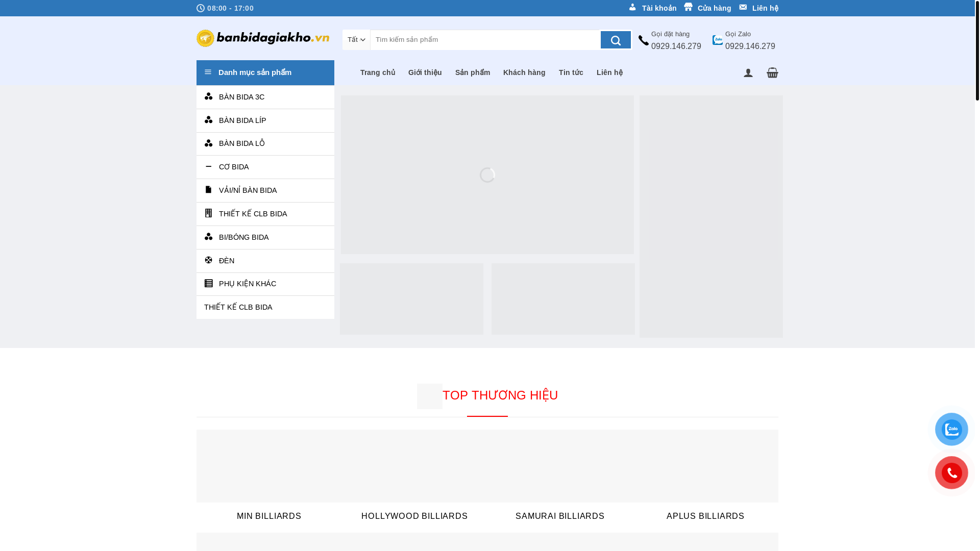This screenshot has width=980, height=551.
Task: Open Tin tức menu item
Action: pyautogui.click(x=571, y=73)
